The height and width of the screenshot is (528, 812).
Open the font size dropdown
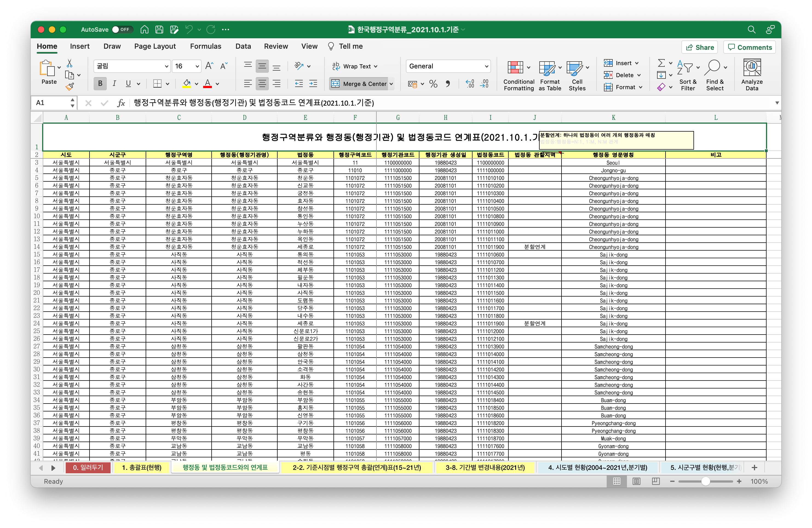(197, 66)
